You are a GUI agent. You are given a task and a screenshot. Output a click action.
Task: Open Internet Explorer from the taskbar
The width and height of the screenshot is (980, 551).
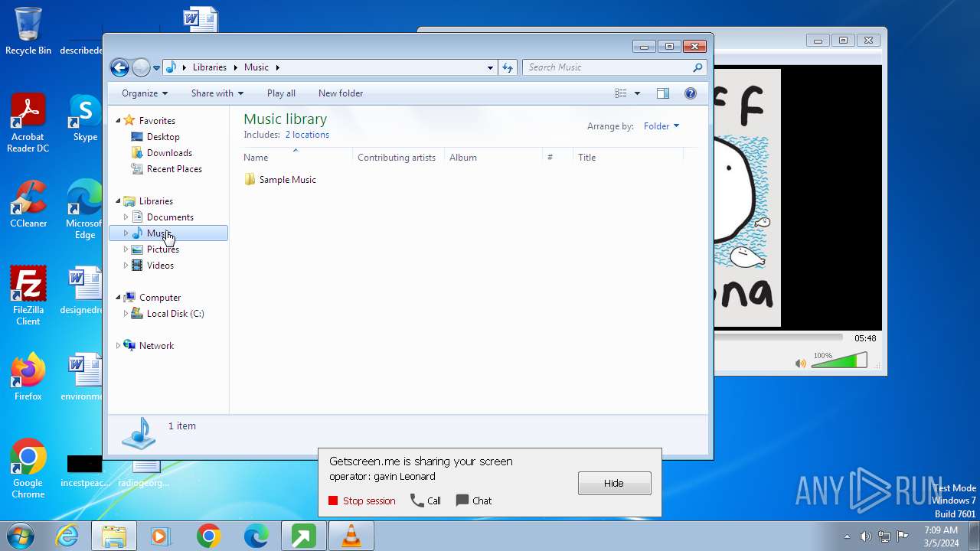67,536
